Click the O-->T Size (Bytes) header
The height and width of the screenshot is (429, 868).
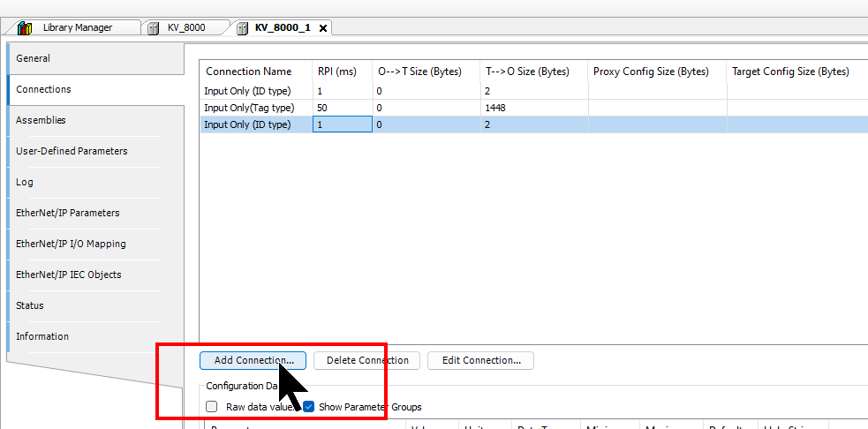(x=426, y=71)
